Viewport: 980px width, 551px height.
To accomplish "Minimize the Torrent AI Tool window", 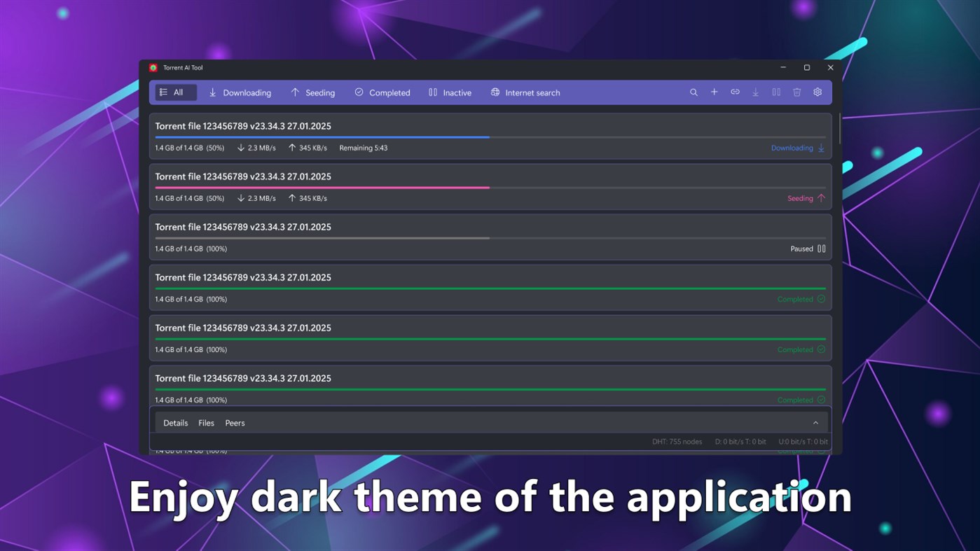I will click(x=783, y=68).
